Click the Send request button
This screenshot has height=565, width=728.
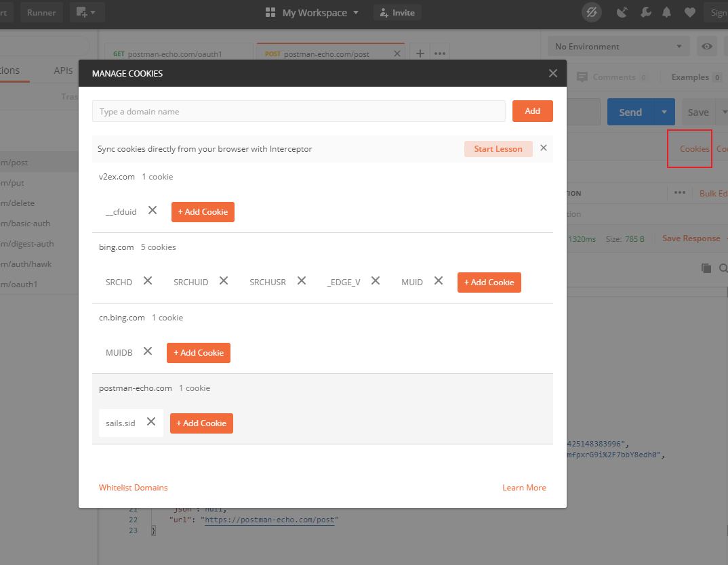pyautogui.click(x=630, y=112)
